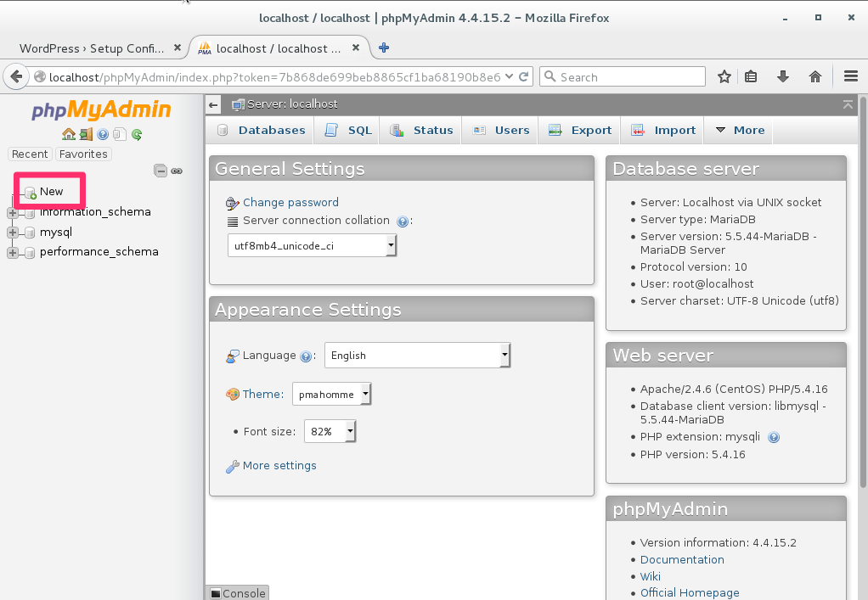Open the server connection collation dropdown
Screen dimensions: 868x600
[313, 245]
